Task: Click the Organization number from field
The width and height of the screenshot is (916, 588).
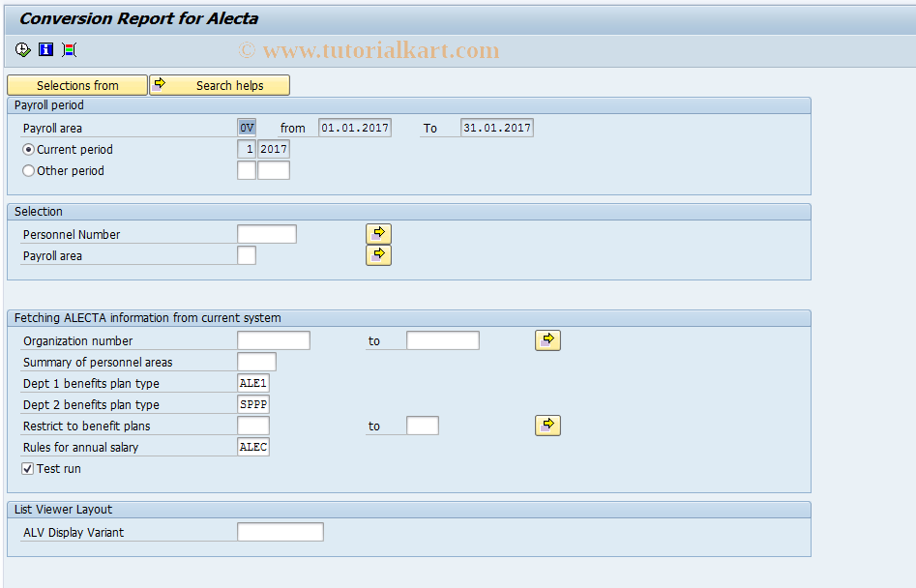Action: 274,340
